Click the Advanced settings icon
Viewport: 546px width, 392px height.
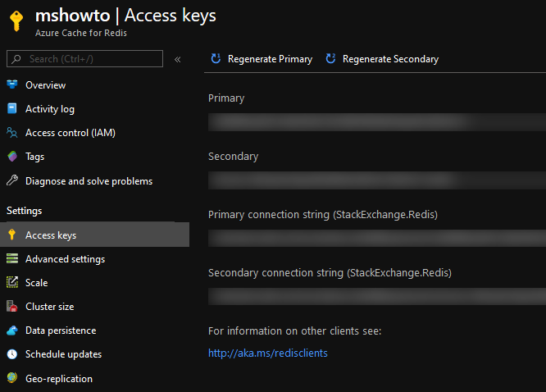point(12,258)
